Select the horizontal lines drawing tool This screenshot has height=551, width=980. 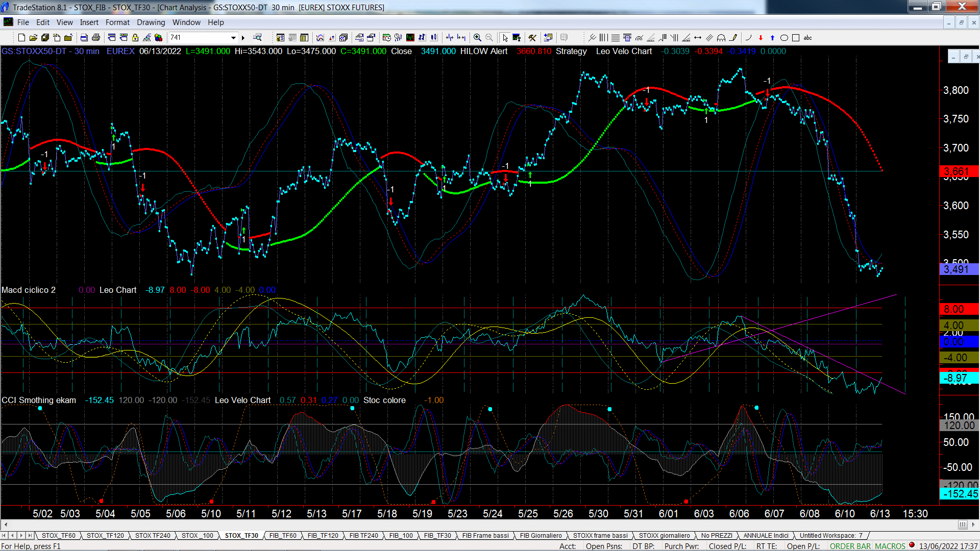point(615,37)
